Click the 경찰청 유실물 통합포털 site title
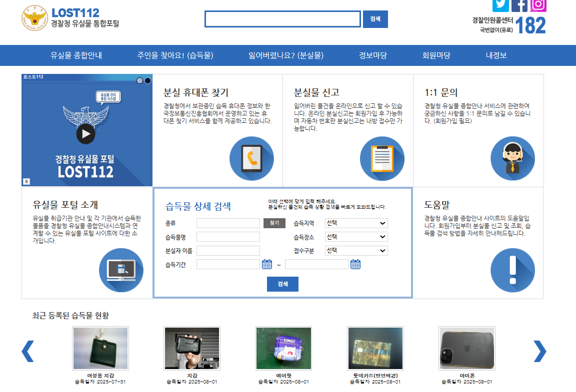Viewport: 576px width, 392px height. click(85, 23)
